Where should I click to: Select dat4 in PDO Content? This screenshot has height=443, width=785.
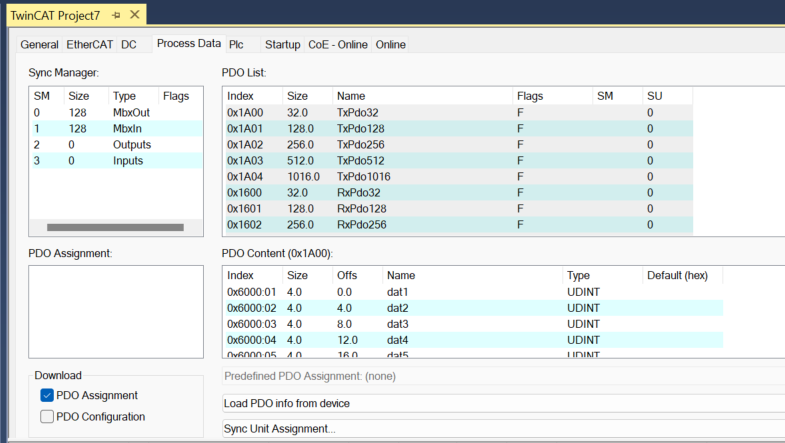pyautogui.click(x=474, y=340)
